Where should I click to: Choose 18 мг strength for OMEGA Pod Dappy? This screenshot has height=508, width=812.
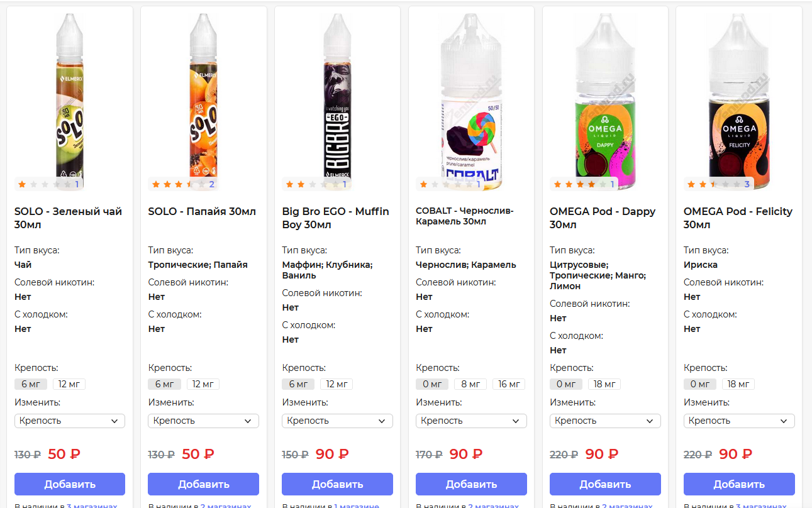pos(604,384)
